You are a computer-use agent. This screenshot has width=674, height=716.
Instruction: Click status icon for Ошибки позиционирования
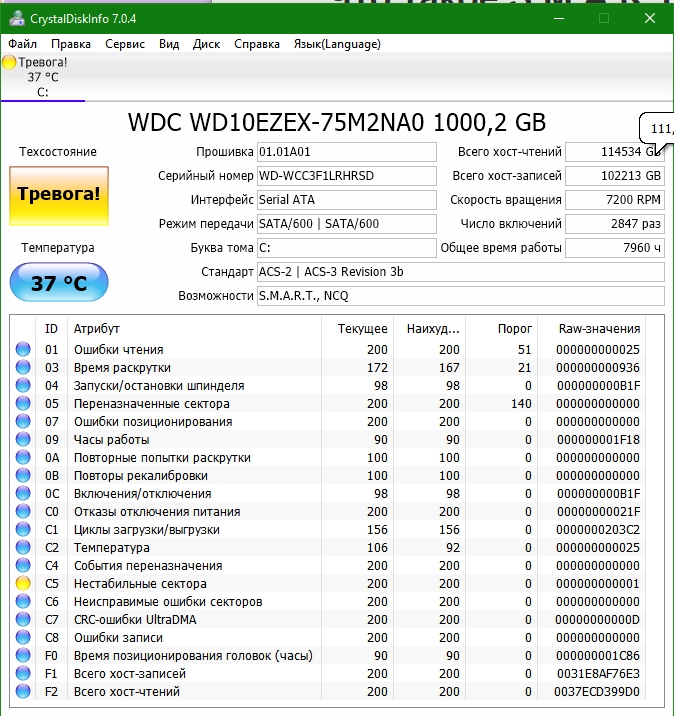[x=23, y=421]
